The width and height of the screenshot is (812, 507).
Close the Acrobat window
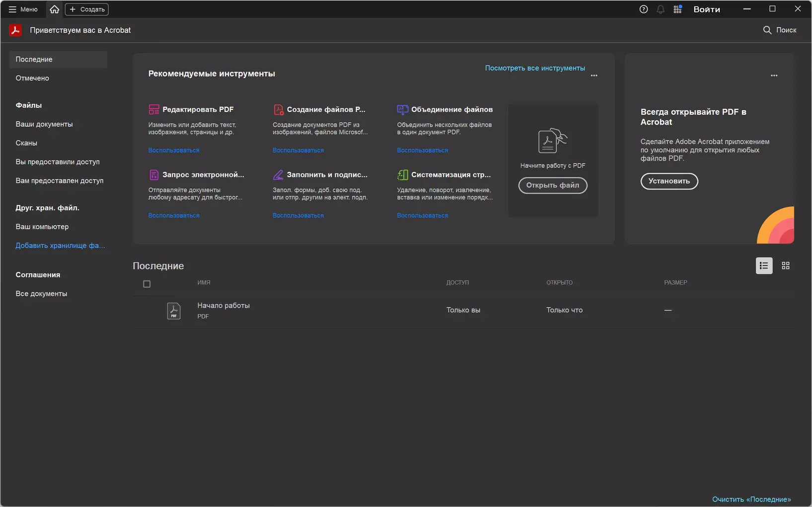pos(798,9)
